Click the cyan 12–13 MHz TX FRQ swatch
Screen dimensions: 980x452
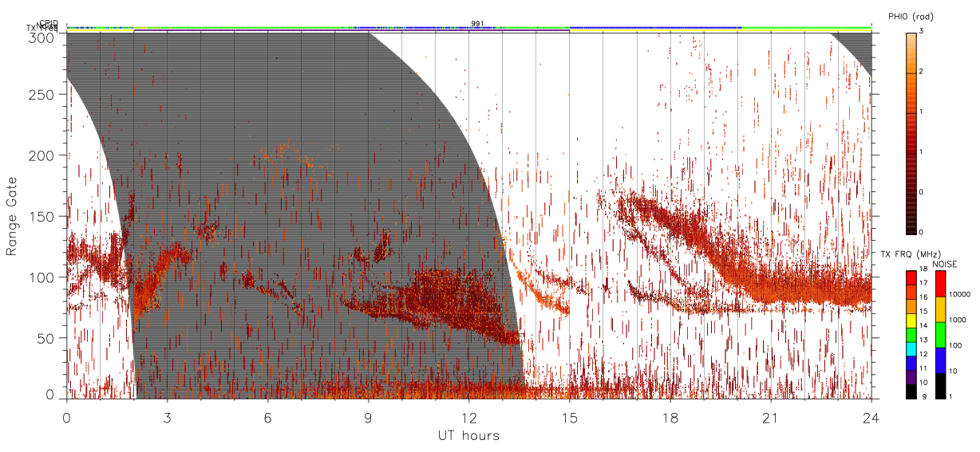pos(911,348)
